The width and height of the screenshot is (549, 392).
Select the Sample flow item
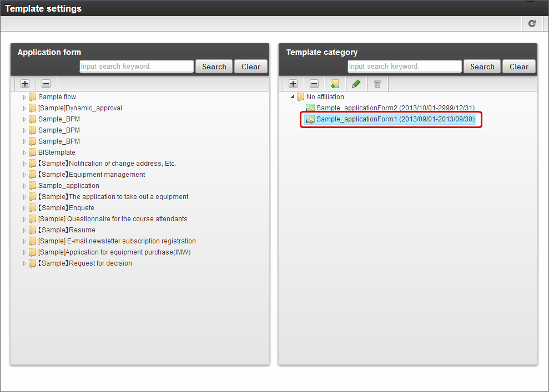(57, 97)
